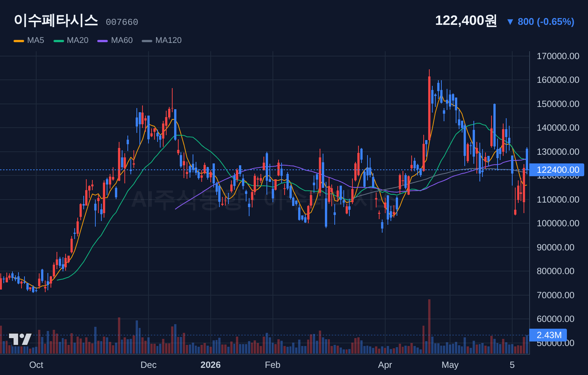Click the ticker code 007660

pos(122,22)
